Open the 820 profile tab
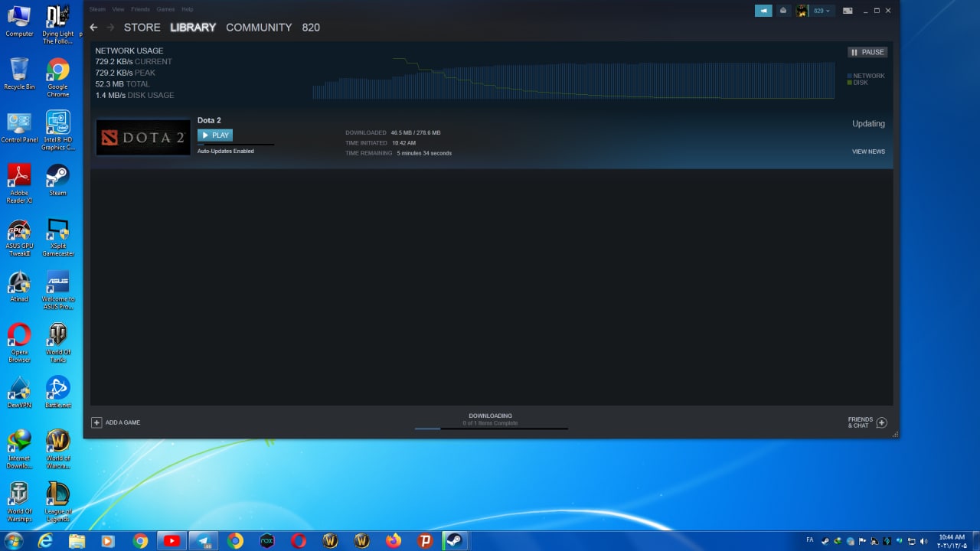 tap(311, 28)
